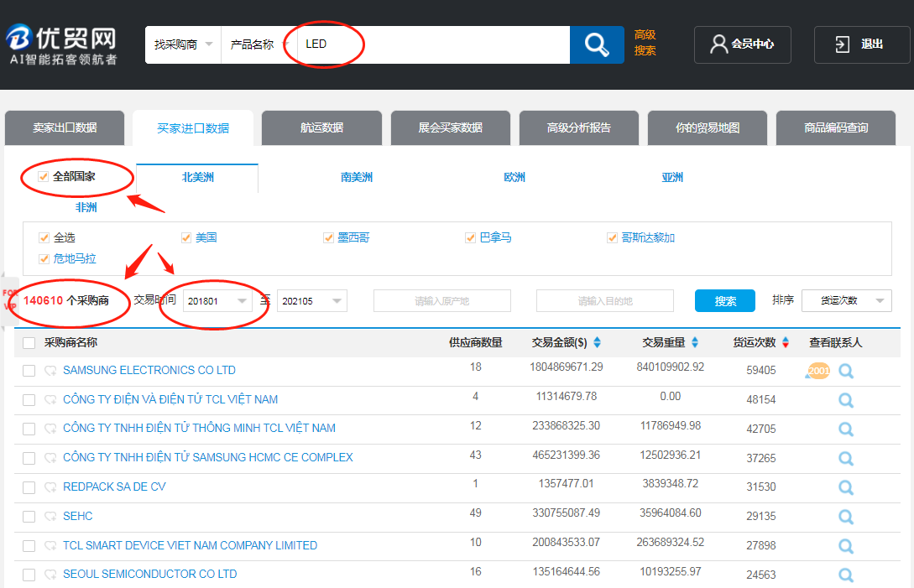Image resolution: width=914 pixels, height=588 pixels.
Task: Toggle the 全部国家 checkbox
Action: coord(43,177)
